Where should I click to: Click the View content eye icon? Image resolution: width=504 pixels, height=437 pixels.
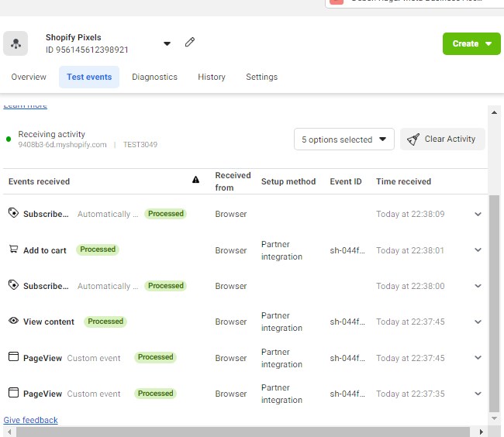tap(13, 321)
